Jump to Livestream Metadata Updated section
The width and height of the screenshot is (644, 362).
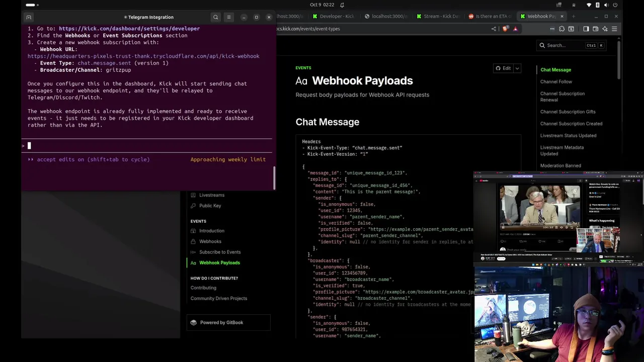561,150
